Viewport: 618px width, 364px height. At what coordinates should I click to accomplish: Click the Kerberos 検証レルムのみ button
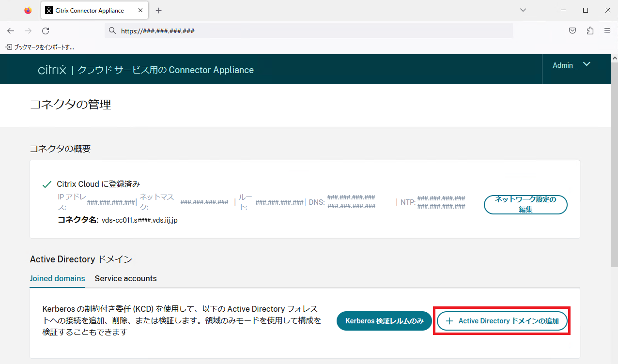point(384,320)
